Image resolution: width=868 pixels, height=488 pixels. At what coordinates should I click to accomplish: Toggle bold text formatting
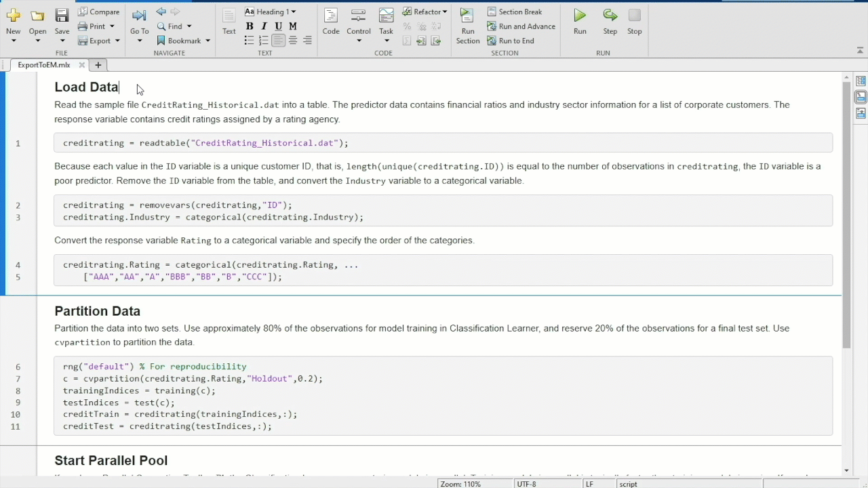(250, 26)
